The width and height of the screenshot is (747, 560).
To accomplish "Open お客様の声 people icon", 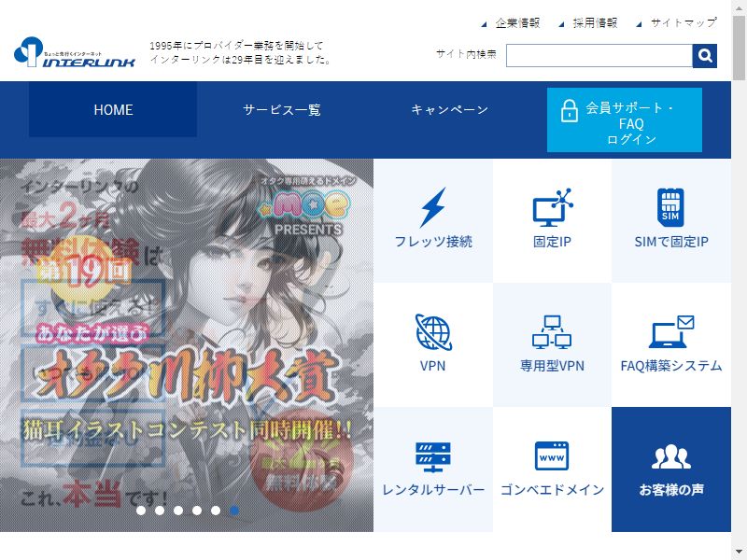I will (x=670, y=456).
